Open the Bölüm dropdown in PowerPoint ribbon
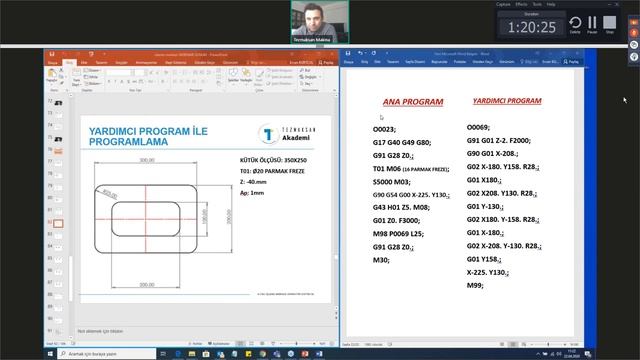640x360 pixels. tap(93, 83)
